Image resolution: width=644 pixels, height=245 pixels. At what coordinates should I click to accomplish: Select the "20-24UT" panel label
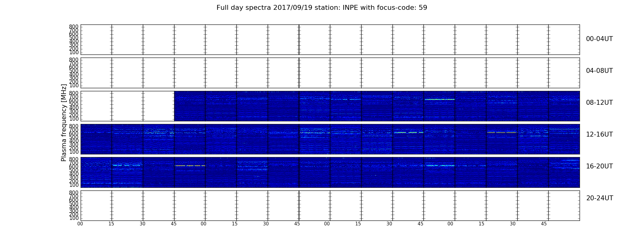coord(600,198)
